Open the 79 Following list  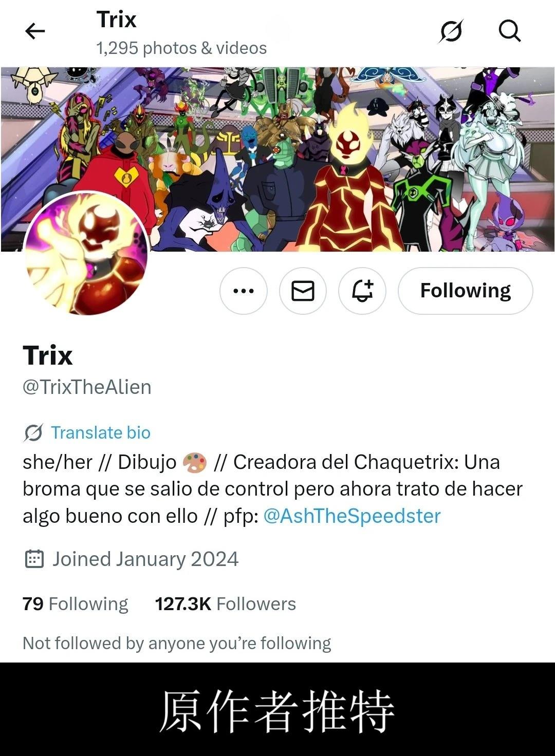pyautogui.click(x=76, y=604)
